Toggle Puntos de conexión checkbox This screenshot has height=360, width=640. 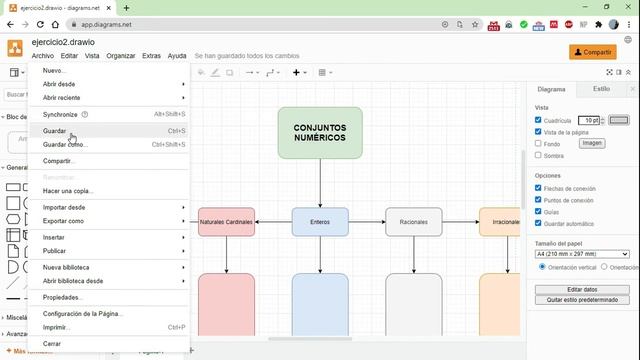pyautogui.click(x=538, y=200)
